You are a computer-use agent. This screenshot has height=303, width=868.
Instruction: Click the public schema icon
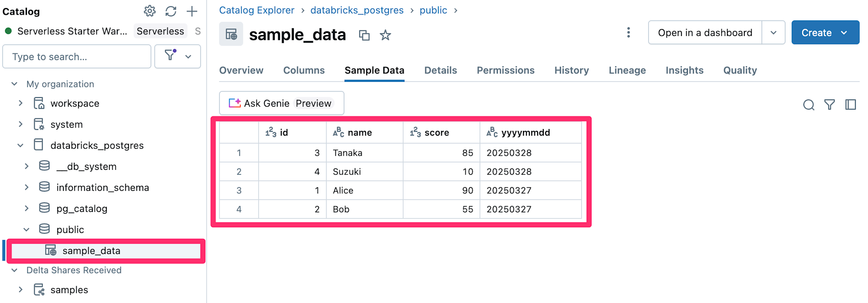pyautogui.click(x=44, y=229)
